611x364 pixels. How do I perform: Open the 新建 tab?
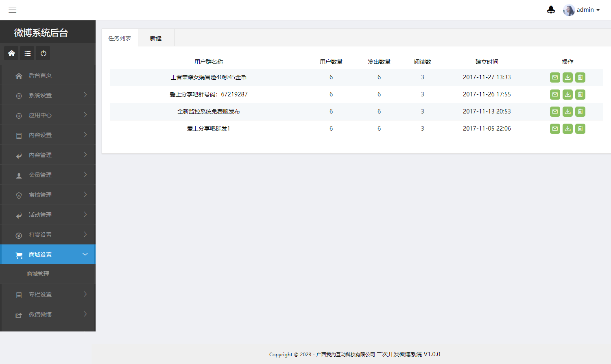click(x=156, y=38)
